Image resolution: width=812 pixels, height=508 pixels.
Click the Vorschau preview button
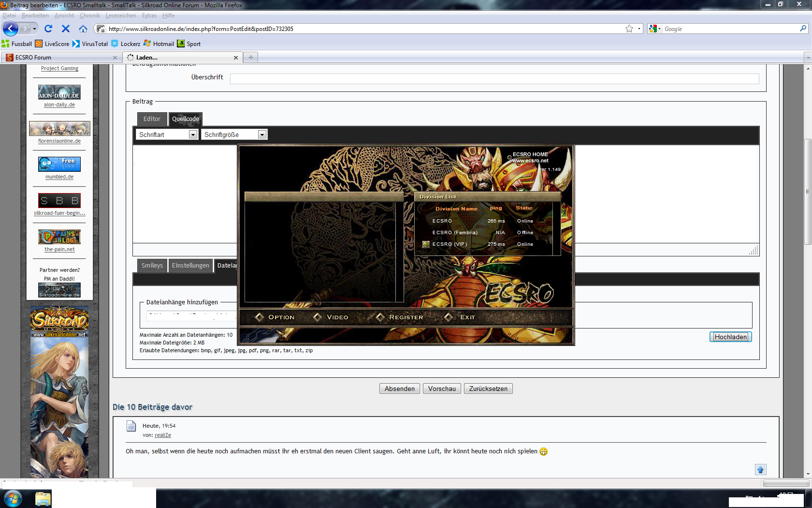[x=442, y=389]
